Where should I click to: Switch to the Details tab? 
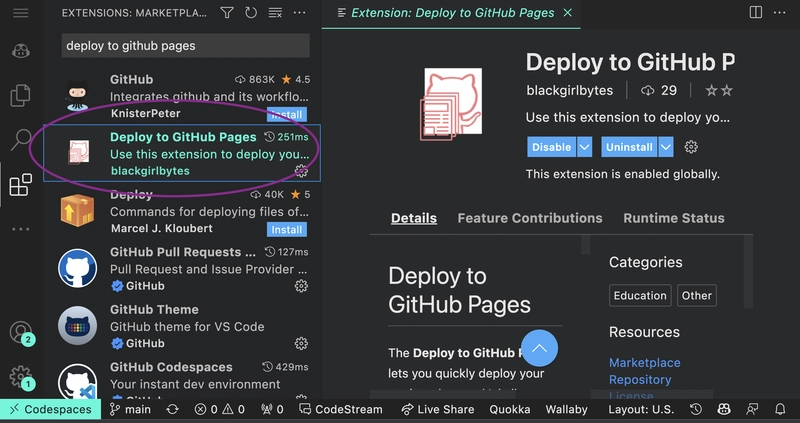[x=414, y=218]
